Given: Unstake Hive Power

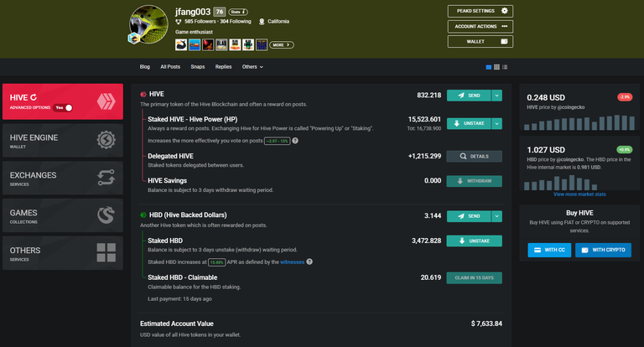Looking at the screenshot, I should [469, 123].
